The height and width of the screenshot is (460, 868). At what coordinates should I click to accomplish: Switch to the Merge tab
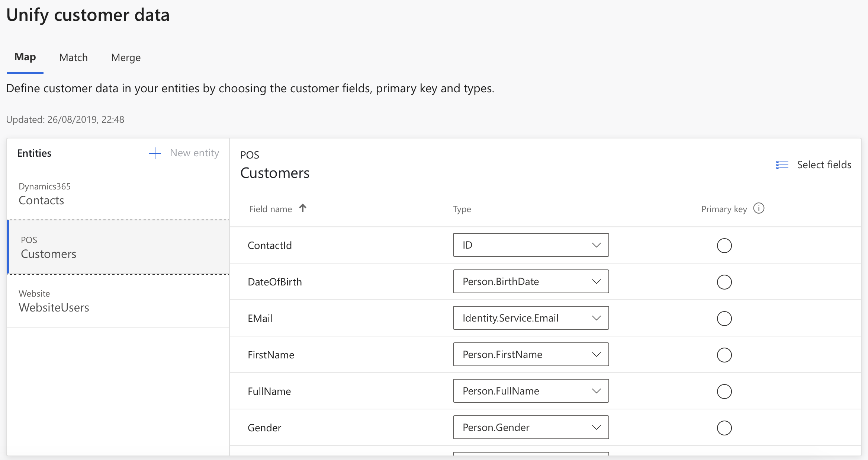126,58
